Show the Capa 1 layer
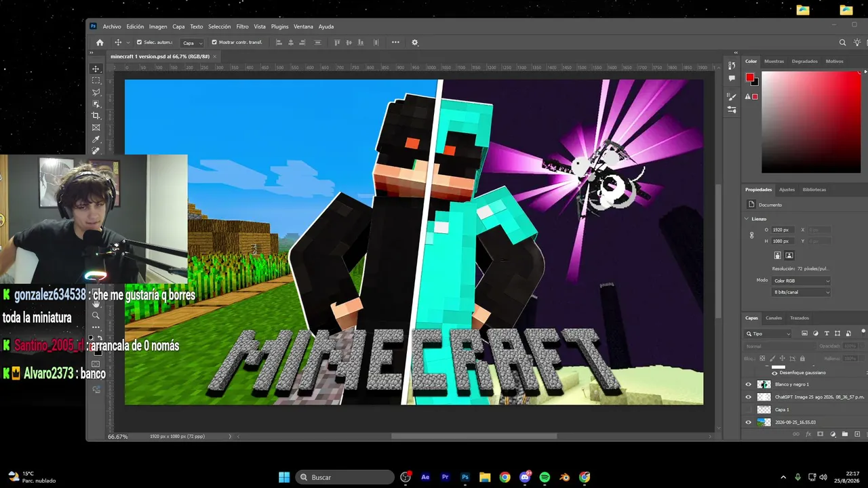 pos(749,409)
